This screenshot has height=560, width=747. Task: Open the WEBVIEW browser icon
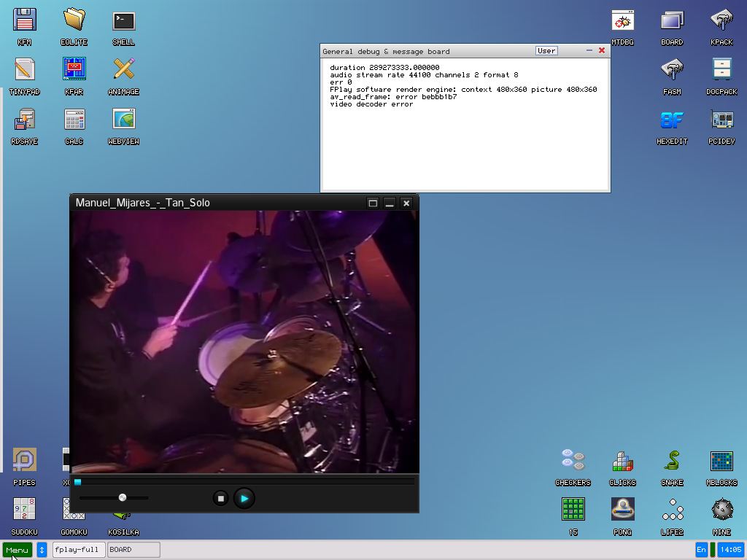(x=123, y=120)
